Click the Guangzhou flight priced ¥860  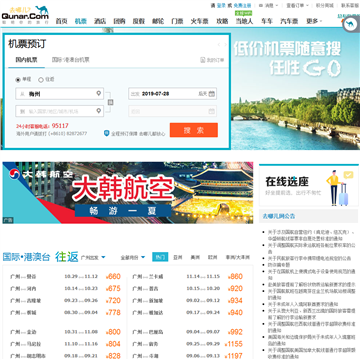coord(188,277)
